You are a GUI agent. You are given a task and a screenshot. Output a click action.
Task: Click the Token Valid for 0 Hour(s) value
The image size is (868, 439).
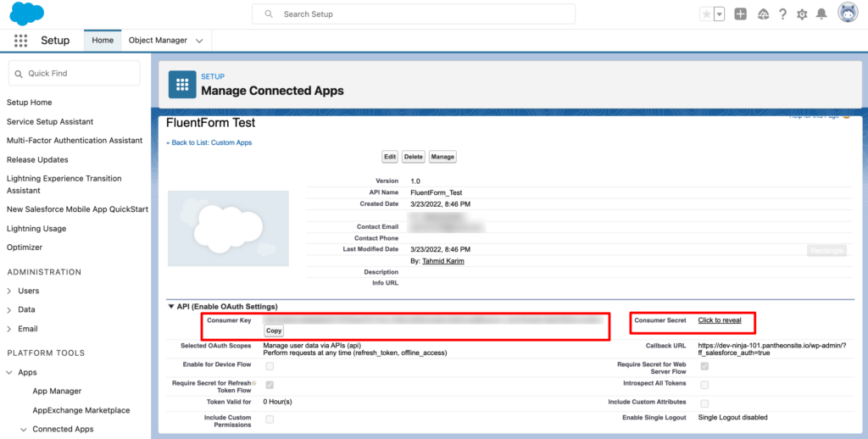pyautogui.click(x=277, y=402)
